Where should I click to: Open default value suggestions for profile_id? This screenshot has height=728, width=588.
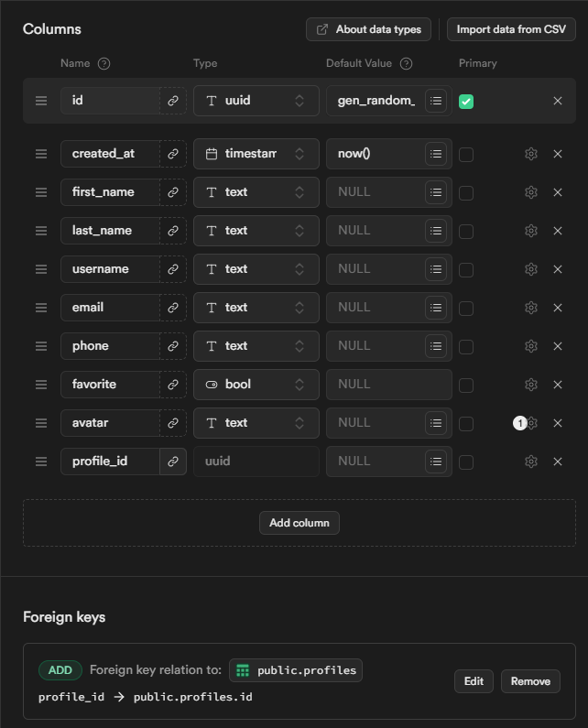436,462
